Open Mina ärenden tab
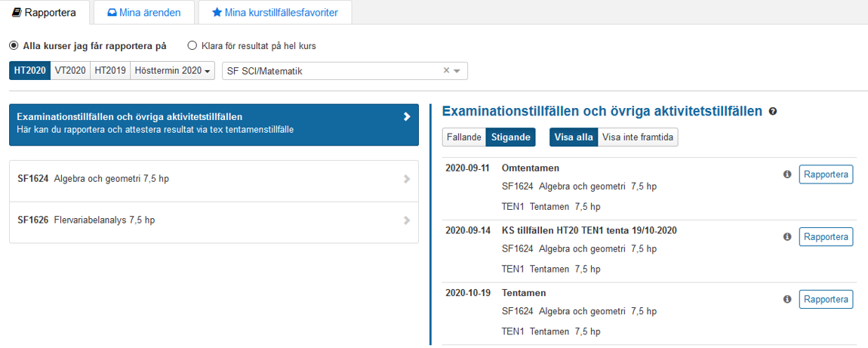 pyautogui.click(x=143, y=12)
